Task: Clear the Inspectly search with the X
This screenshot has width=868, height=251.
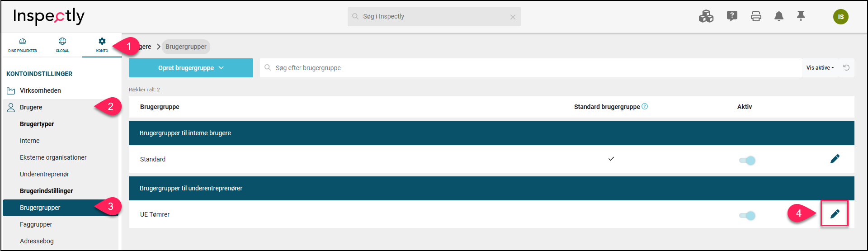Action: tap(513, 17)
